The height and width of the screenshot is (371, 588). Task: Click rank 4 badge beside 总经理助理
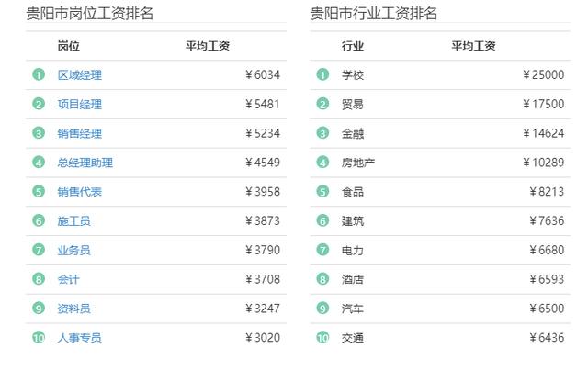39,163
